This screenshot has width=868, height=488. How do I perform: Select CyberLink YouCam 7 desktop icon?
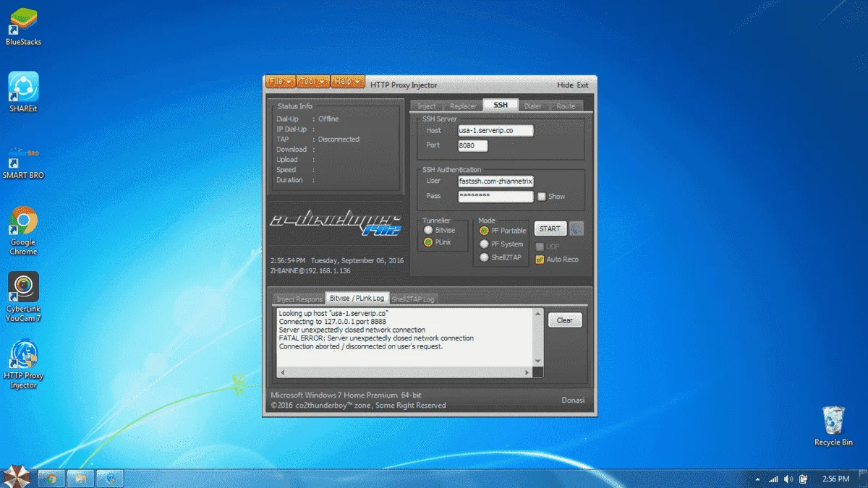23,298
